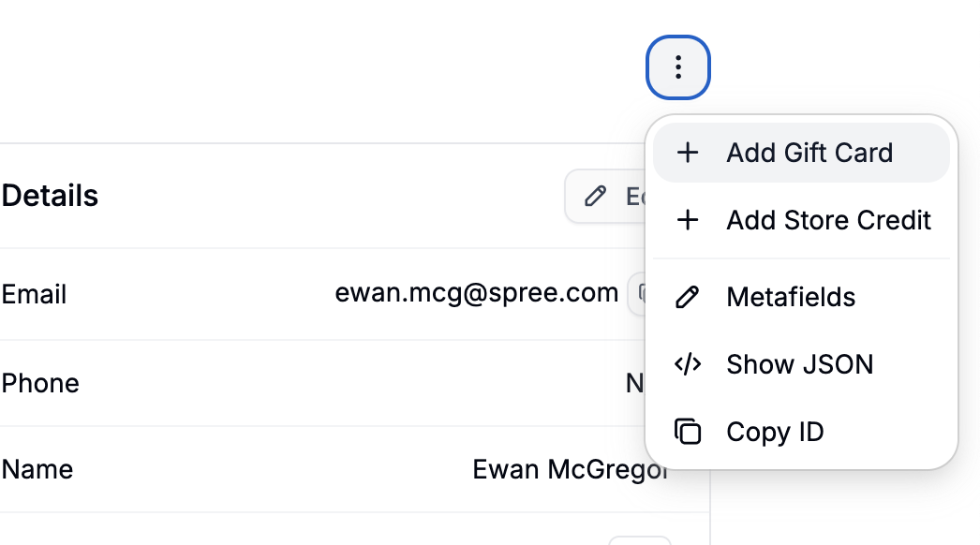Open the Metafields menu option

point(791,297)
